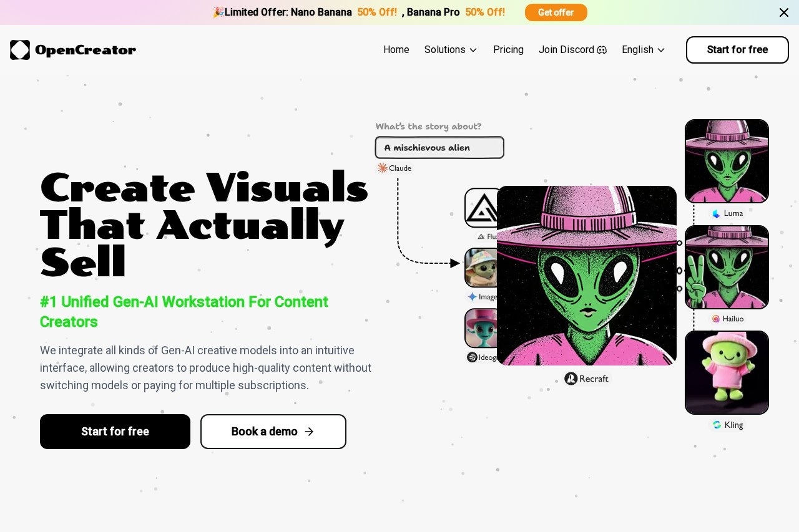Image resolution: width=799 pixels, height=532 pixels.
Task: Open the Pricing page
Action: pyautogui.click(x=508, y=49)
